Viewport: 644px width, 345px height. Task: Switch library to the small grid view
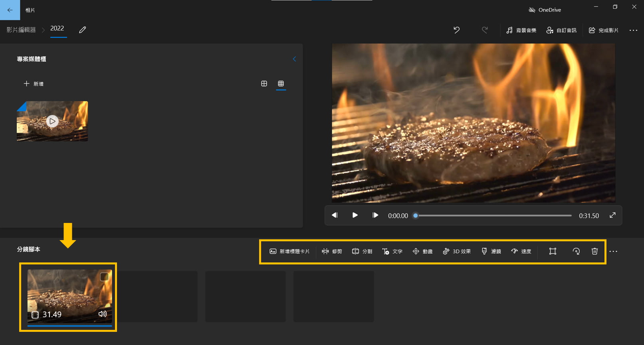281,84
